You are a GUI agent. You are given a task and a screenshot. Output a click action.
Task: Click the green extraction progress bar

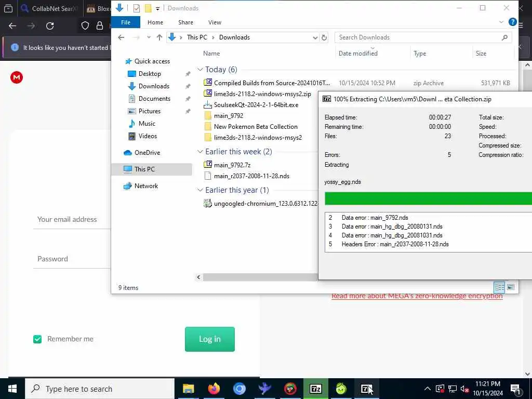click(428, 198)
